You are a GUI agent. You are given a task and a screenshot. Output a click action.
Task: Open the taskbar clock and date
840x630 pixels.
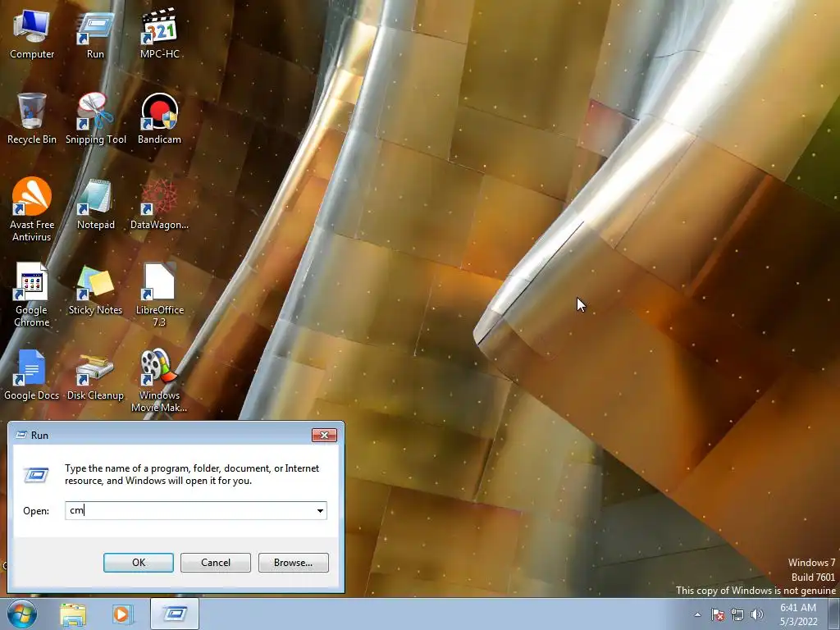point(798,614)
